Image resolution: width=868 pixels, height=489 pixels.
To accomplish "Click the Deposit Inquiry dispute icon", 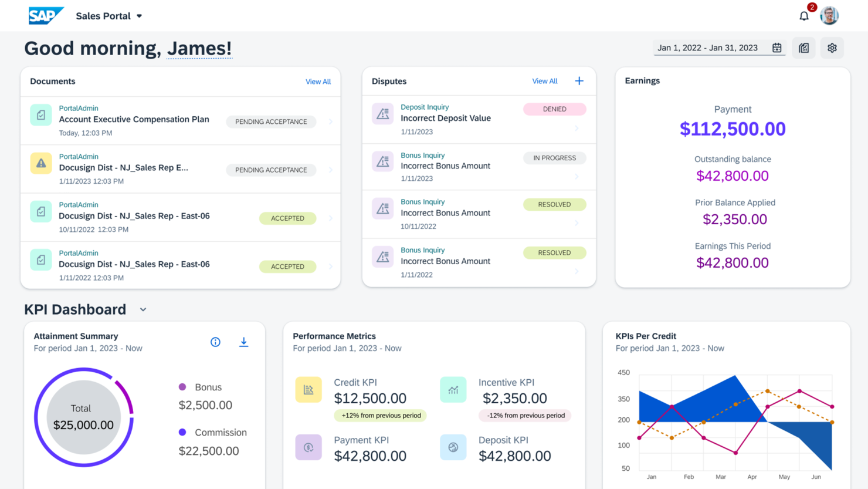I will click(x=382, y=114).
